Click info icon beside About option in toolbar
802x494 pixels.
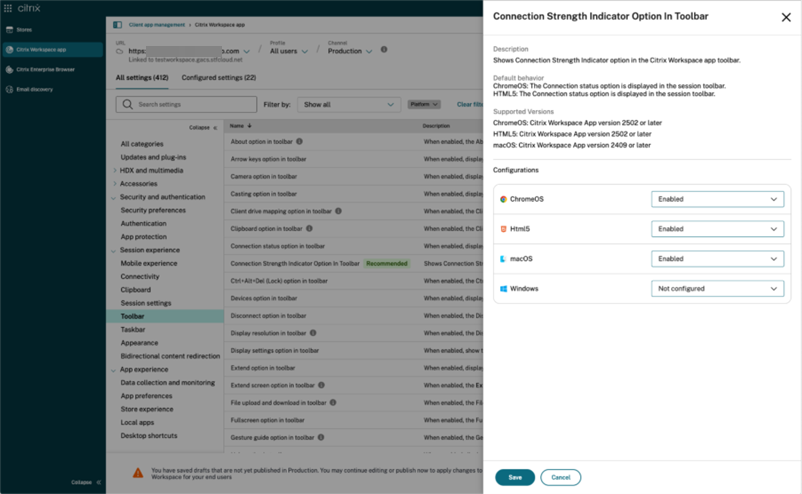[x=299, y=142]
